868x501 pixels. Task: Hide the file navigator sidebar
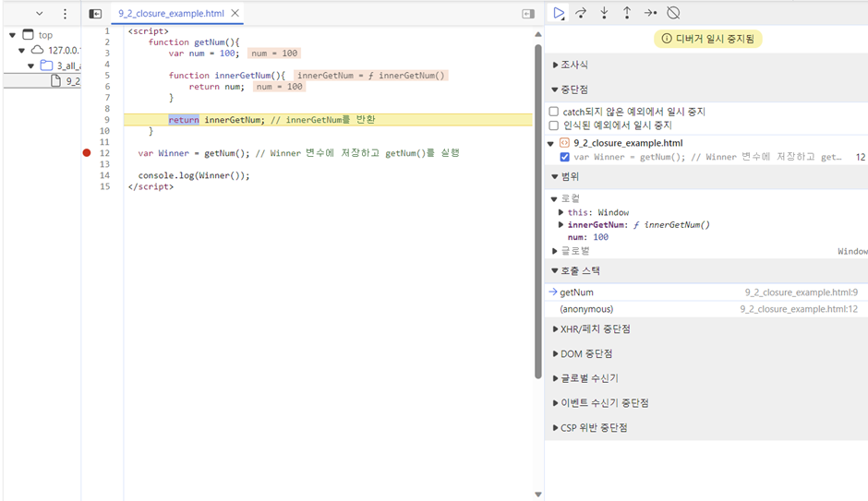pos(95,13)
